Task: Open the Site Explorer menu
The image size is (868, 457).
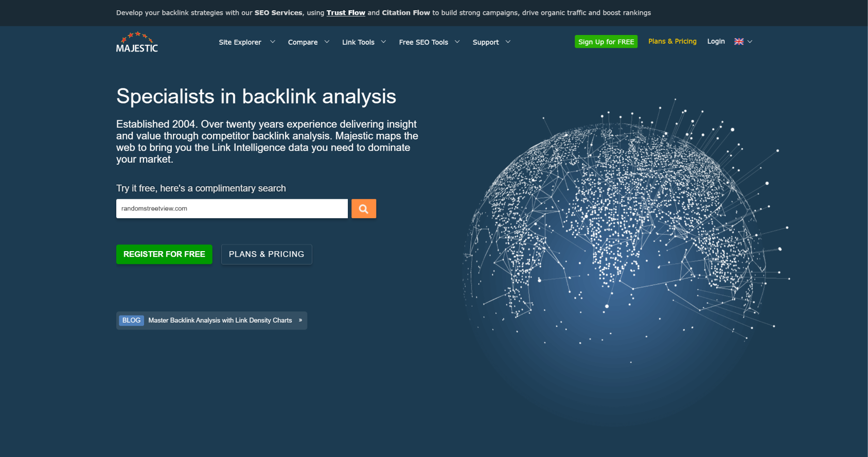Action: (240, 42)
